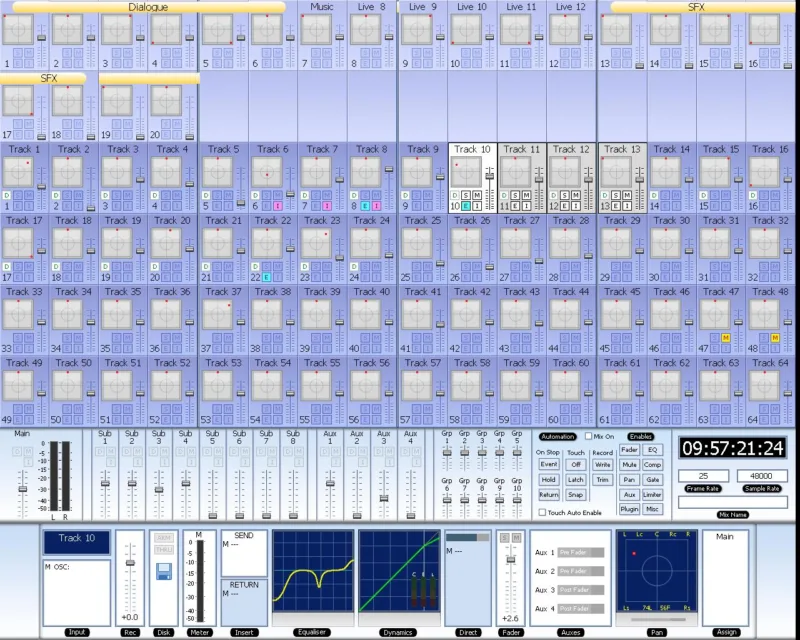Click the Aux 3 fader handle

point(384,498)
